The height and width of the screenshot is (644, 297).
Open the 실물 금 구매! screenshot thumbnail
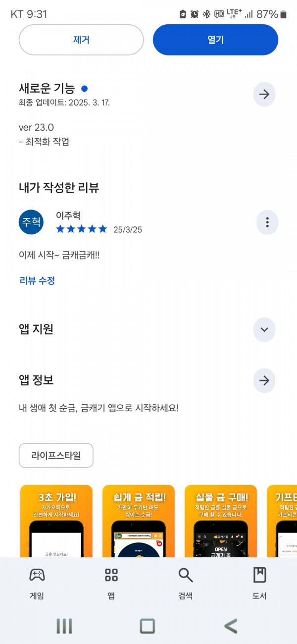(x=221, y=521)
